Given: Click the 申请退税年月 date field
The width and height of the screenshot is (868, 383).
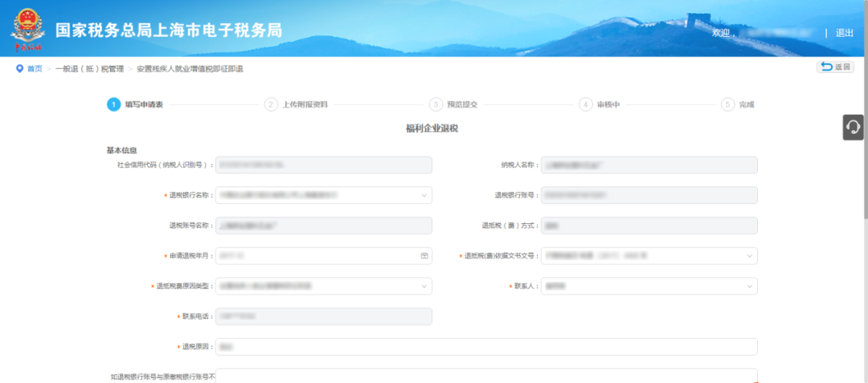Looking at the screenshot, I should pos(324,256).
